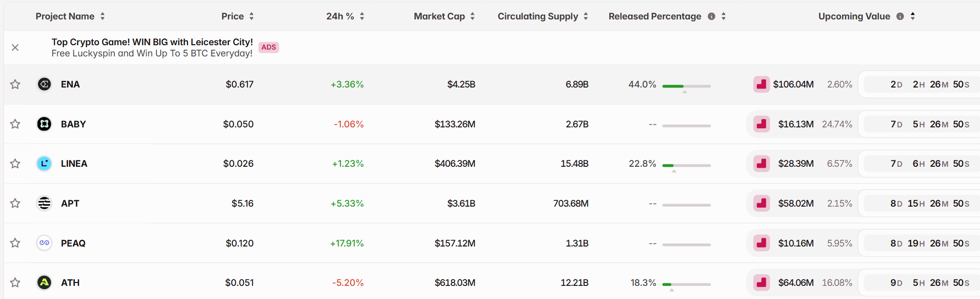Star ENA to add to watchlist
This screenshot has width=980, height=299.
pyautogui.click(x=15, y=84)
